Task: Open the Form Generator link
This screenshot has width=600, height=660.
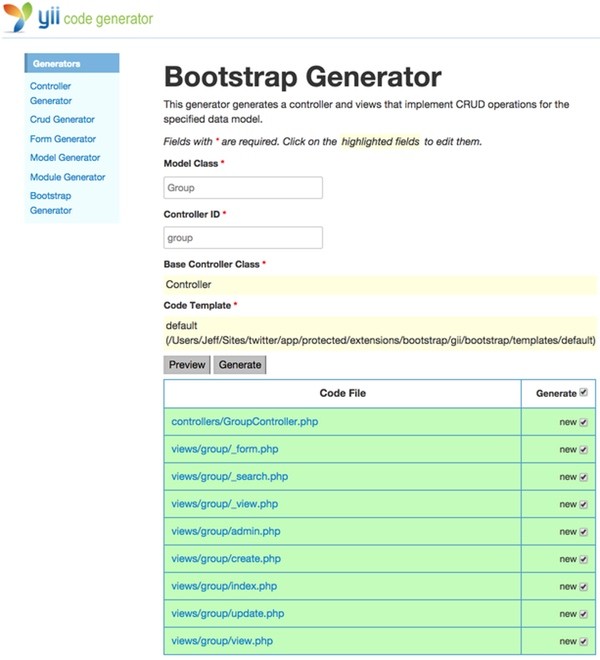Action: [63, 139]
